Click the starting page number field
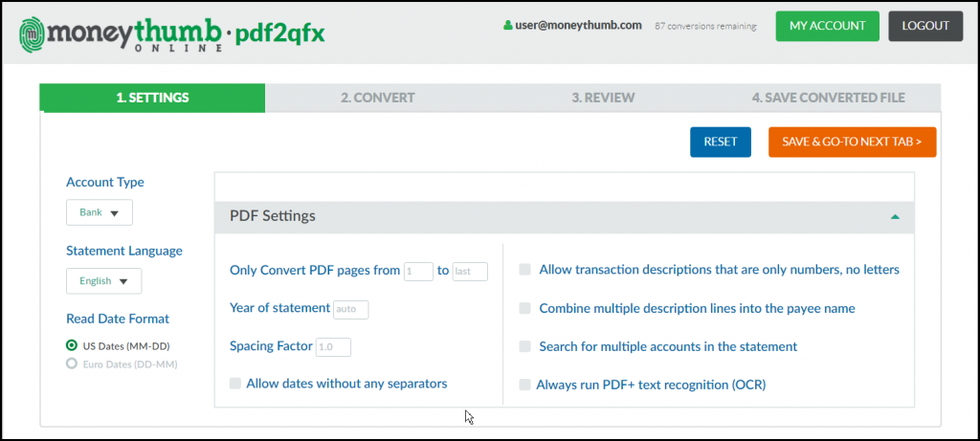Viewport: 980px width, 441px height. point(419,271)
